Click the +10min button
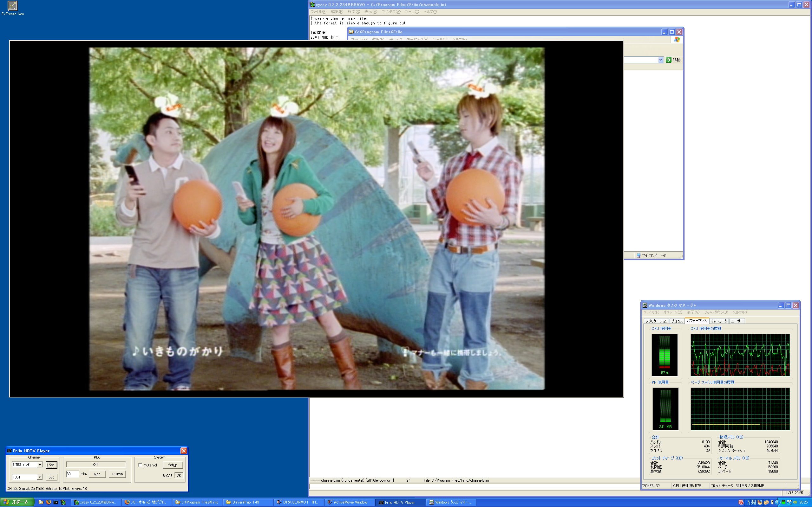The width and height of the screenshot is (812, 507). [117, 474]
